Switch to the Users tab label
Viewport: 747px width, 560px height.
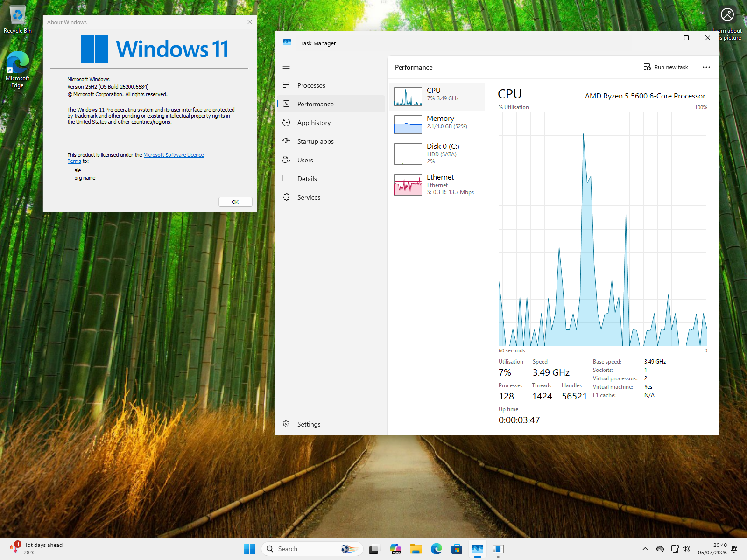[x=305, y=160]
